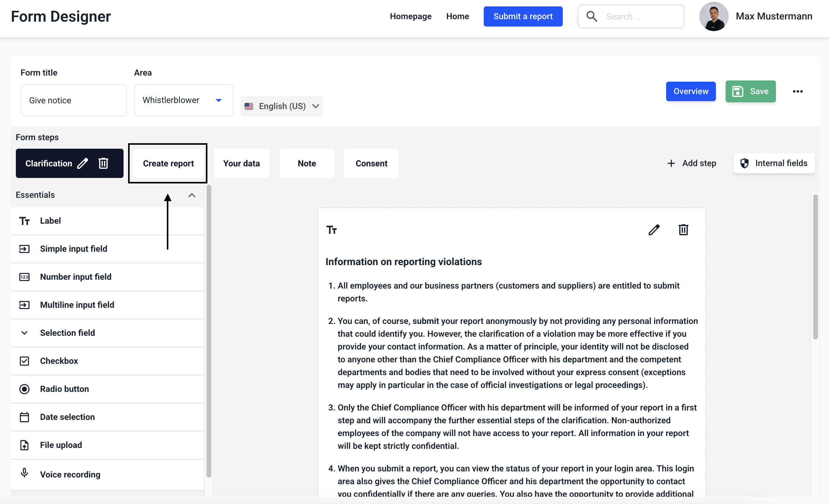This screenshot has width=829, height=504.
Task: Open the Whistlerblower area dropdown
Action: click(183, 100)
